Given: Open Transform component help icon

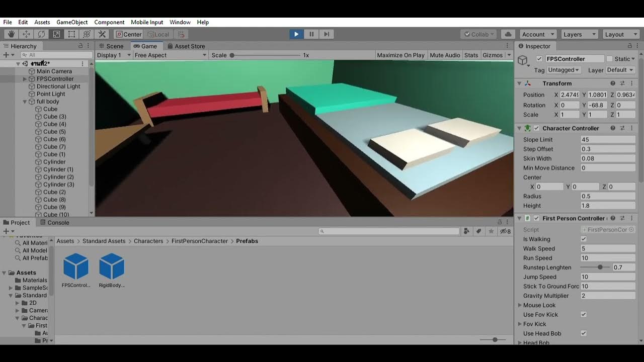Looking at the screenshot, I should point(613,83).
